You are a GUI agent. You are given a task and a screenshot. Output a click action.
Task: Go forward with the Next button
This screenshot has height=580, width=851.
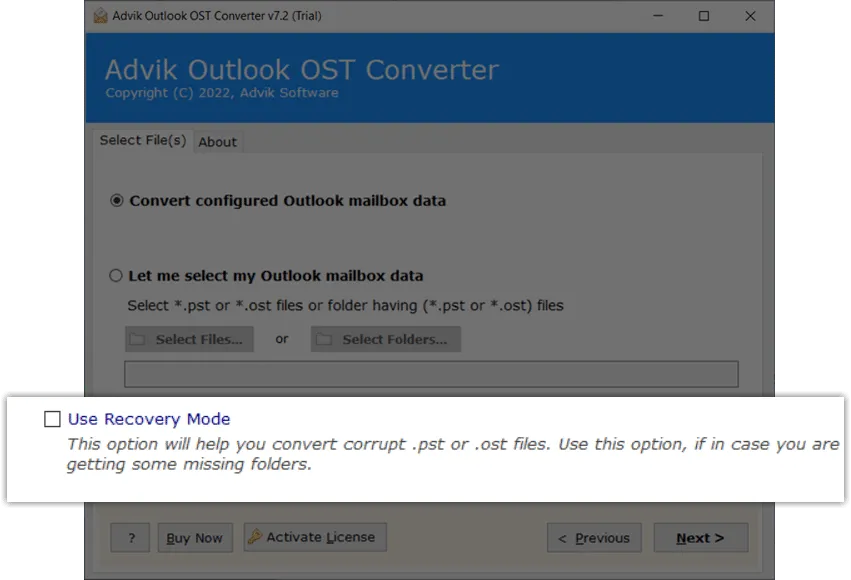click(699, 538)
